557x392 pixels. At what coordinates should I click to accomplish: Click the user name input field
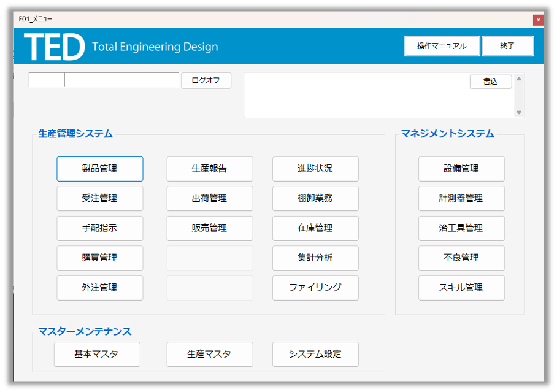pos(121,80)
